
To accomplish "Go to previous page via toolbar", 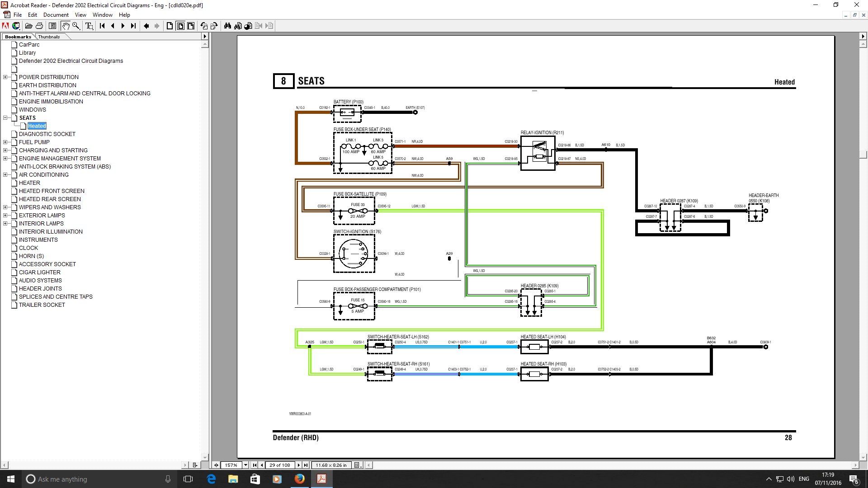I will 113,26.
